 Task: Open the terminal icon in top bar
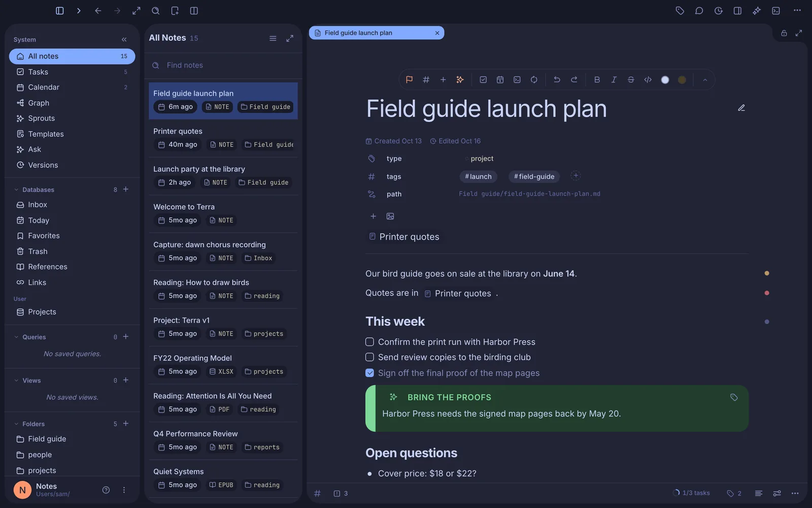[x=776, y=11]
